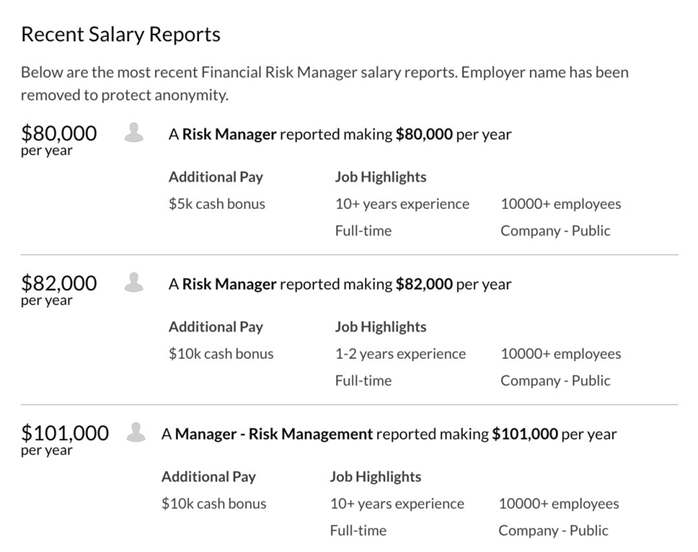This screenshot has width=698, height=552.
Task: Click the avatar icon beside the $101,000 report
Action: point(134,432)
